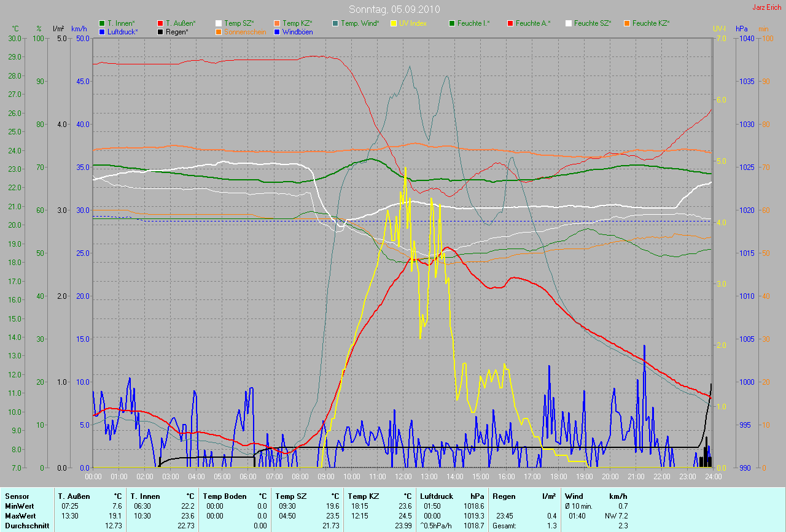The image size is (786, 532).
Task: Click the Jarz Erich text in corner
Action: (768, 7)
